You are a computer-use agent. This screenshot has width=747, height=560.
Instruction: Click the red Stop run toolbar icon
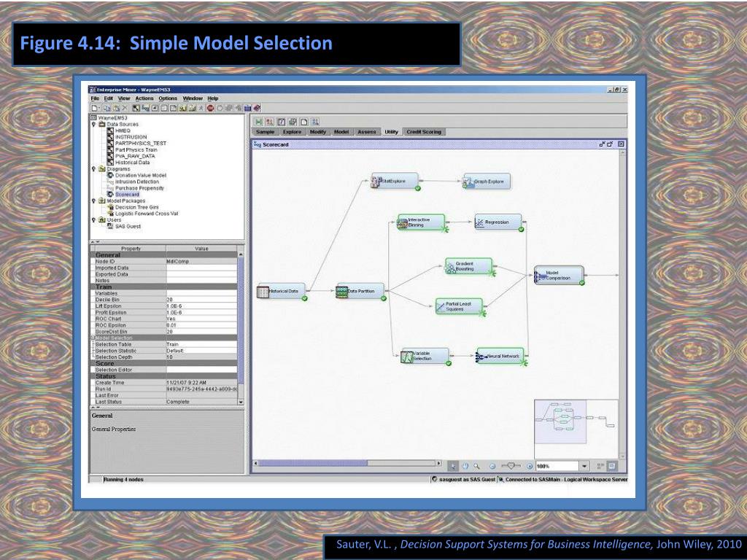click(211, 108)
